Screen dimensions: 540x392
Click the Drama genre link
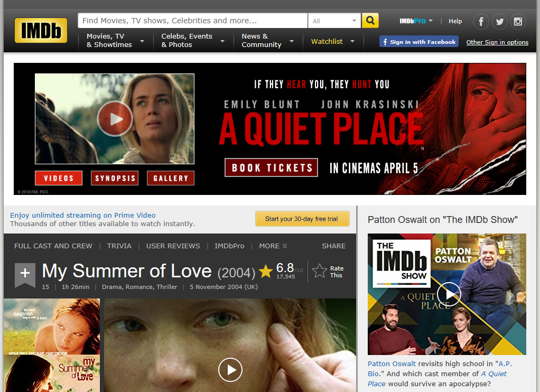tap(112, 287)
